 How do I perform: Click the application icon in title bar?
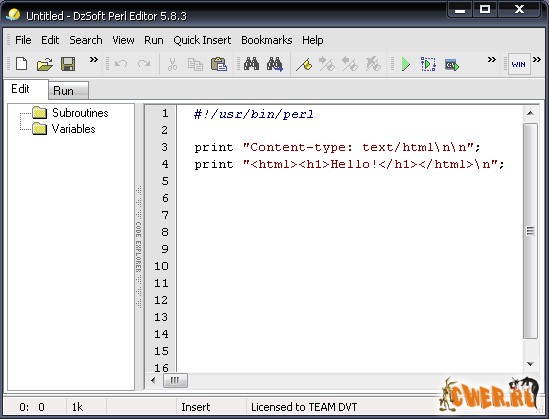click(x=13, y=15)
